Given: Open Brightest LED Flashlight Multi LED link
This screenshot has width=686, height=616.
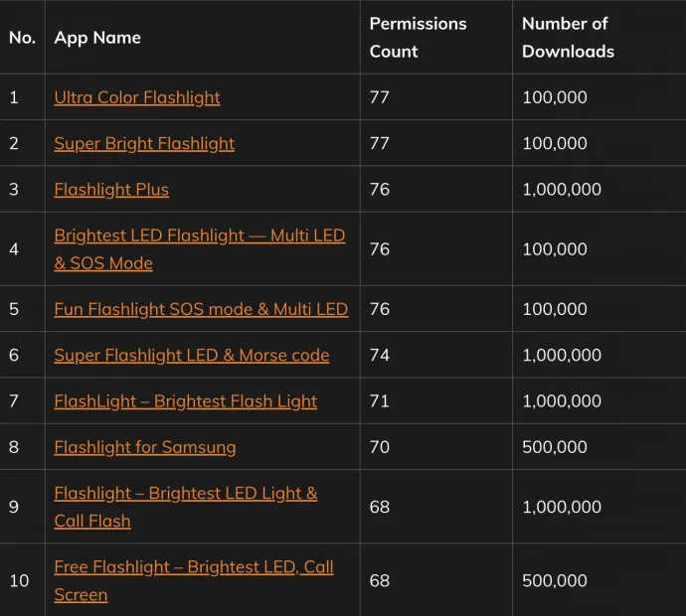Looking at the screenshot, I should (x=200, y=249).
